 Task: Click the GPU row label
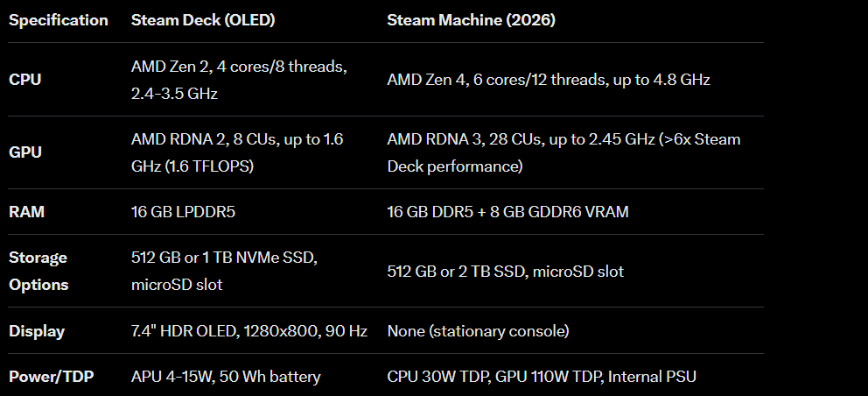click(x=24, y=152)
